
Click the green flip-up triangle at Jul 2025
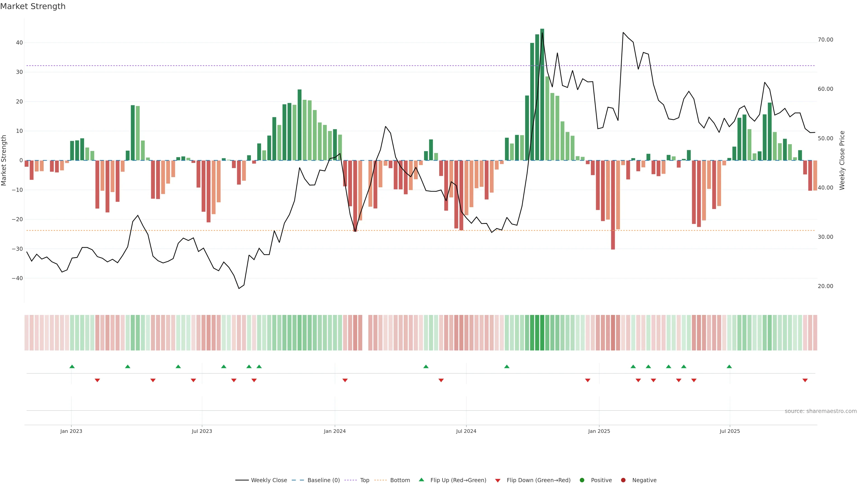(729, 366)
